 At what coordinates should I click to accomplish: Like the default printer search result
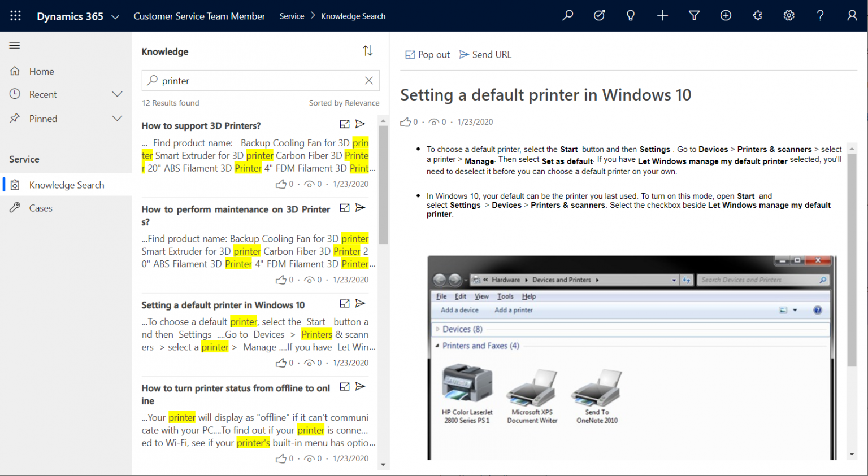pyautogui.click(x=281, y=363)
